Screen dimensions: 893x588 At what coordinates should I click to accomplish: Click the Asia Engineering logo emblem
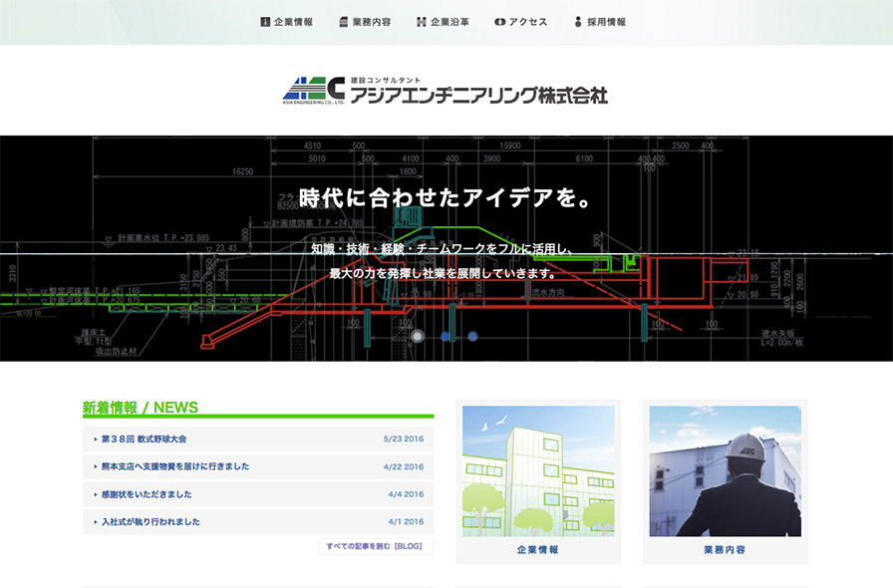click(x=313, y=91)
